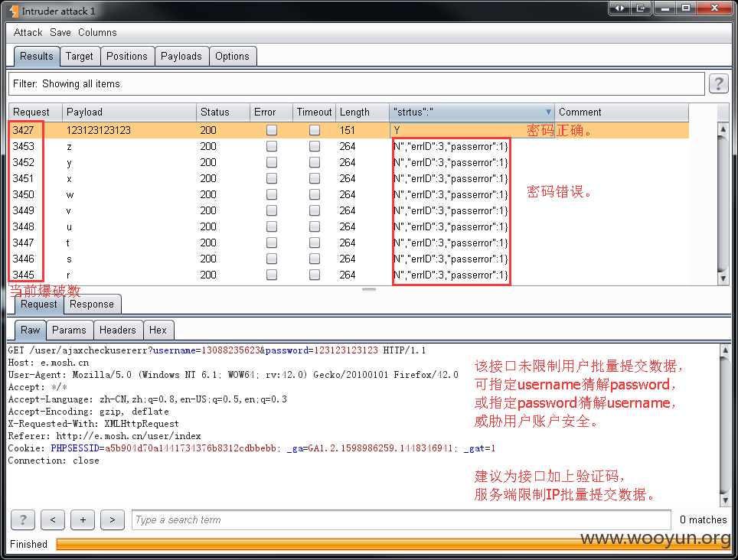The image size is (738, 560).
Task: Click Length value 151 in first row
Action: [348, 130]
